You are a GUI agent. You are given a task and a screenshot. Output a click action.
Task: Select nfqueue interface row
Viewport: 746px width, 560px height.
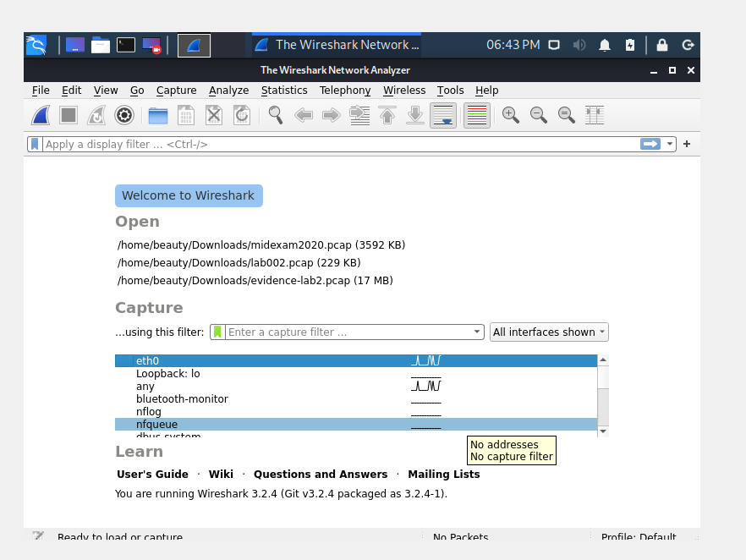click(356, 425)
